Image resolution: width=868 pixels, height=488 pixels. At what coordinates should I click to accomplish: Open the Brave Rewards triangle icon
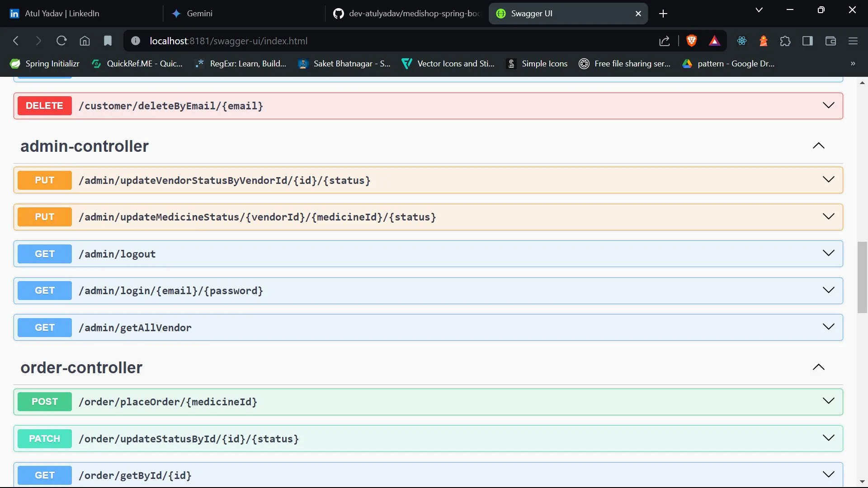714,41
